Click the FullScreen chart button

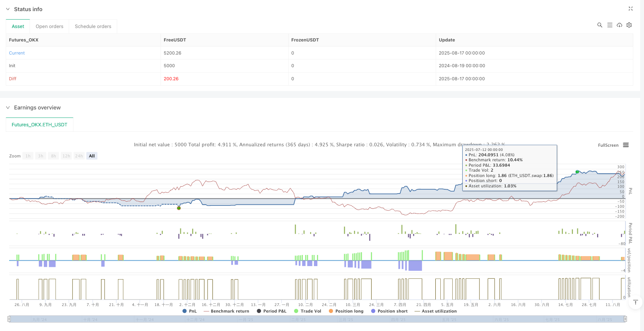[608, 145]
